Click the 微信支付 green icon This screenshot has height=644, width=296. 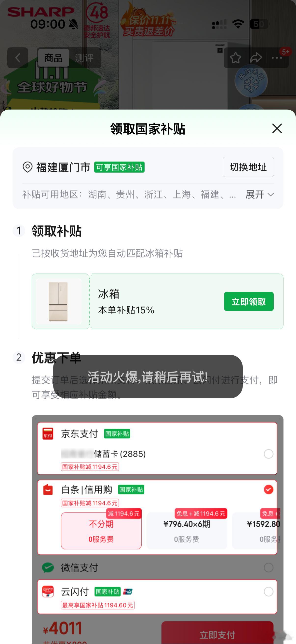47,568
